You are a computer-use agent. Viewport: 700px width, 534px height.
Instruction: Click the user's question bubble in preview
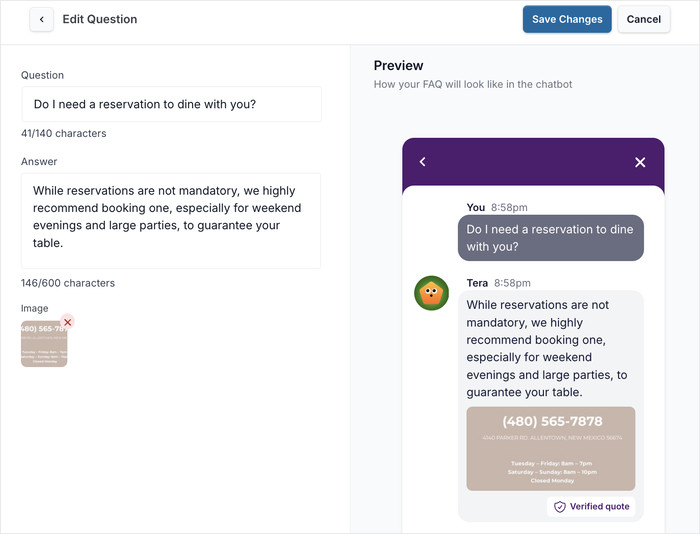point(550,238)
